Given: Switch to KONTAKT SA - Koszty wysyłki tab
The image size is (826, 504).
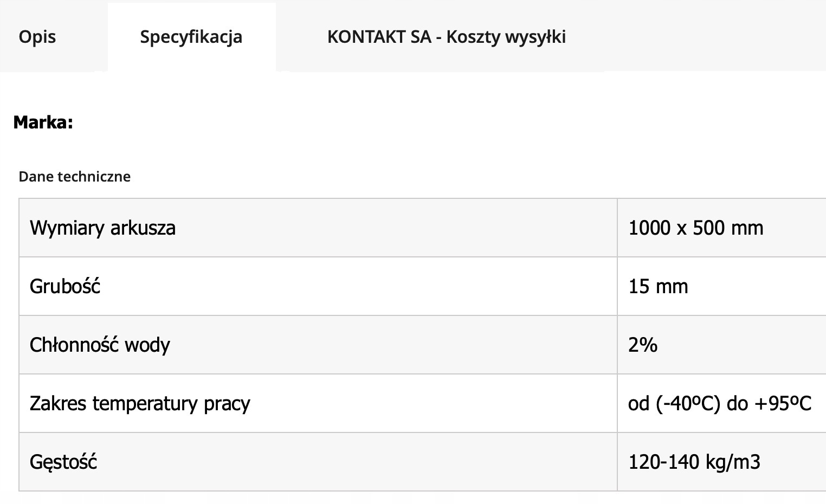Looking at the screenshot, I should 447,37.
